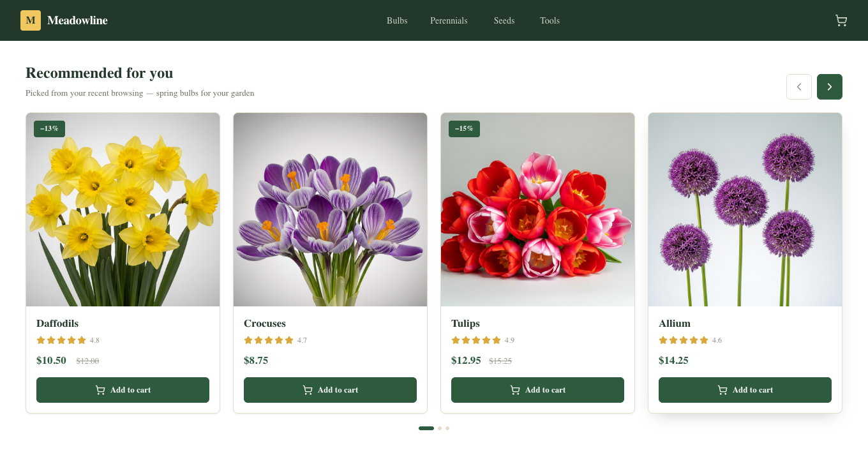Go to next carousel slide arrow

[x=830, y=87]
